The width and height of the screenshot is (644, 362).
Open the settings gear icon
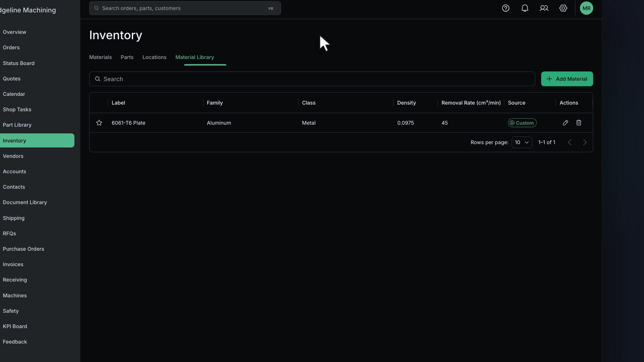(563, 8)
